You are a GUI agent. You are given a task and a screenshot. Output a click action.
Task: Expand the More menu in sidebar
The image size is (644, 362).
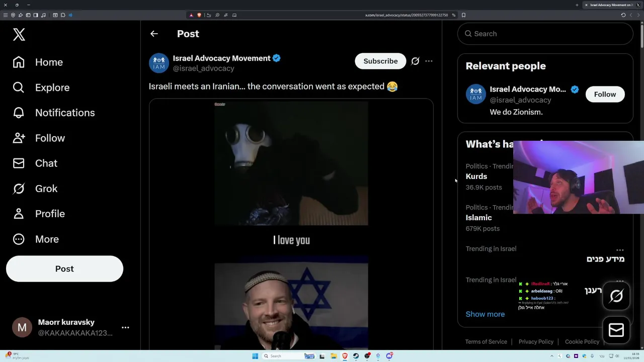36,239
